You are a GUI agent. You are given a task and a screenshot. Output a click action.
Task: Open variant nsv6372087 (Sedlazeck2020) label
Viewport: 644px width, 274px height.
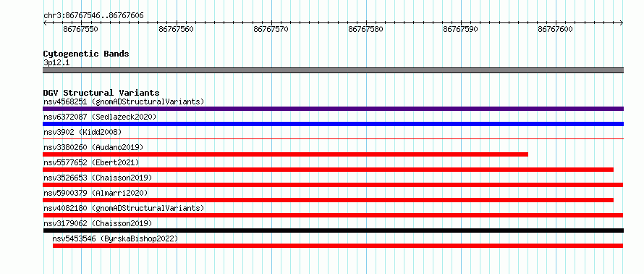pyautogui.click(x=100, y=117)
